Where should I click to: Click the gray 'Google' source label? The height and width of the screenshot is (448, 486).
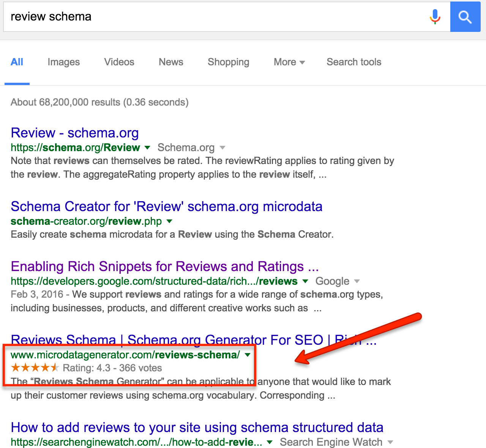pyautogui.click(x=332, y=281)
